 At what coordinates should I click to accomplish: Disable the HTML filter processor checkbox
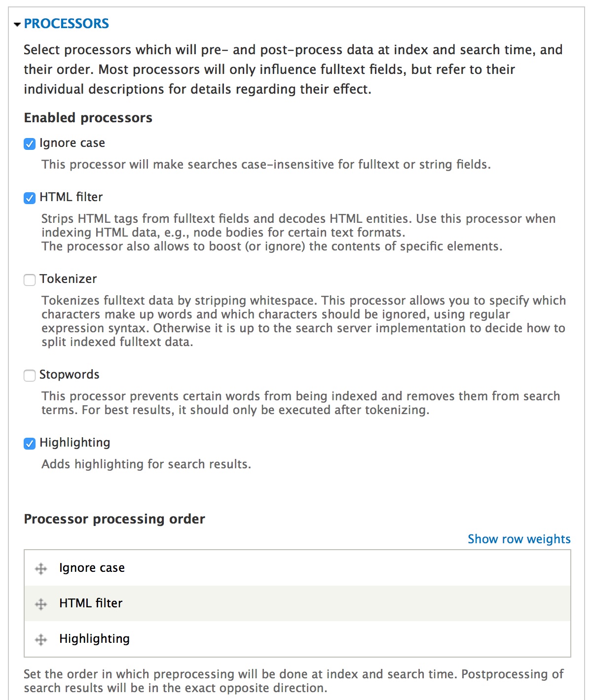pyautogui.click(x=30, y=198)
